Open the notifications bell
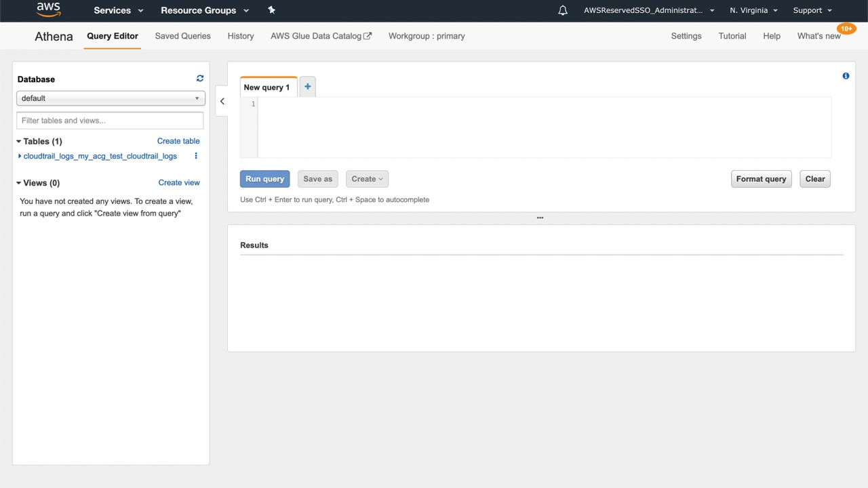 [563, 10]
